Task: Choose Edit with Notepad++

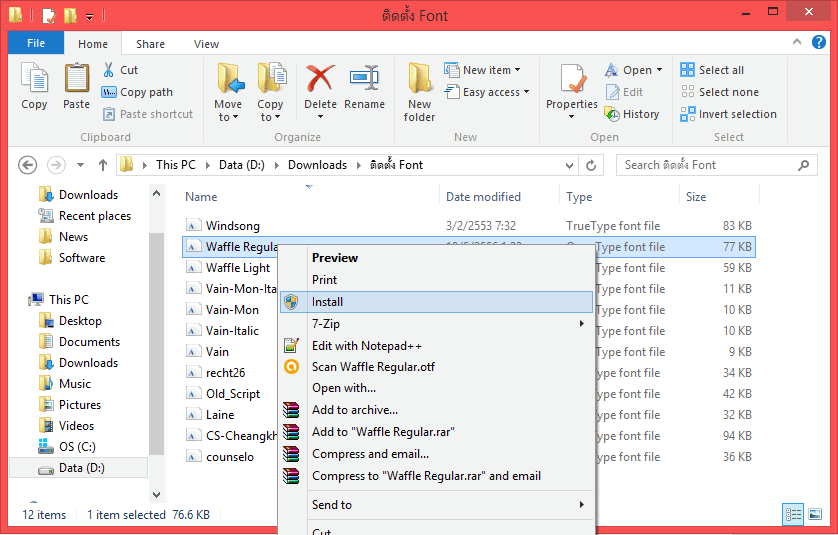Action: tap(436, 346)
